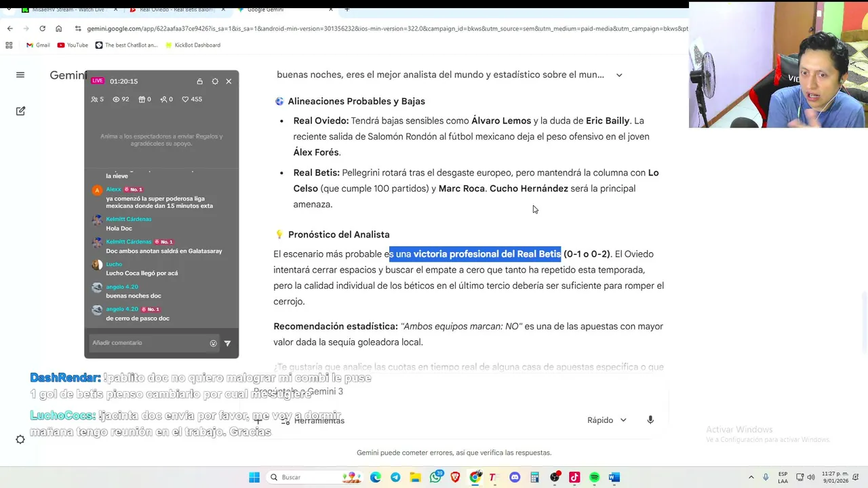The height and width of the screenshot is (488, 868).
Task: Open TikTok app from the taskbar
Action: (x=574, y=477)
